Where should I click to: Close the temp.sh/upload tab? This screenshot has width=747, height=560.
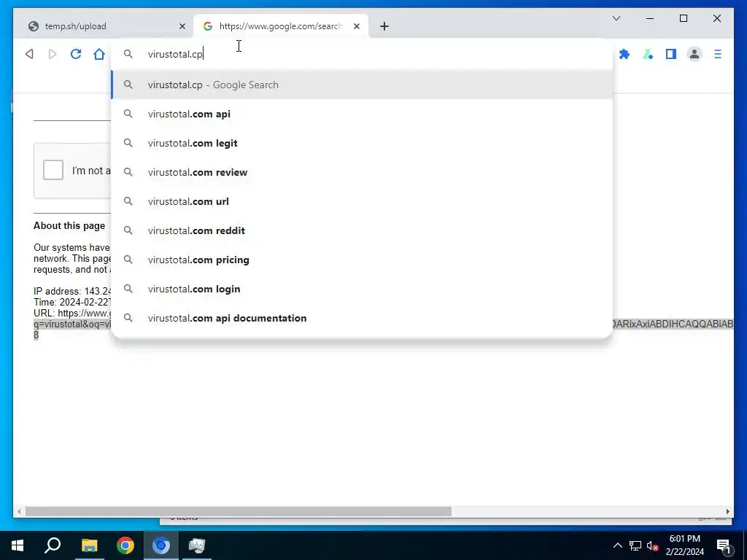tap(182, 26)
